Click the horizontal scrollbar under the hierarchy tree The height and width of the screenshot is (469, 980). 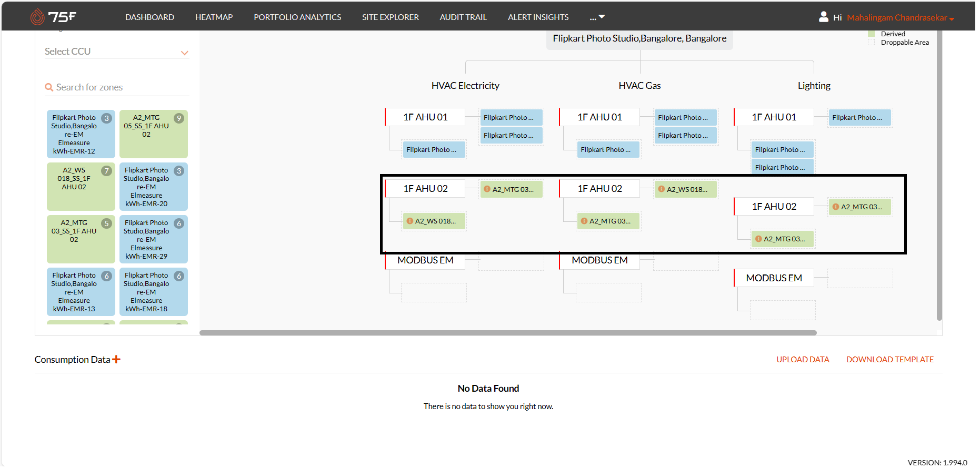click(508, 333)
